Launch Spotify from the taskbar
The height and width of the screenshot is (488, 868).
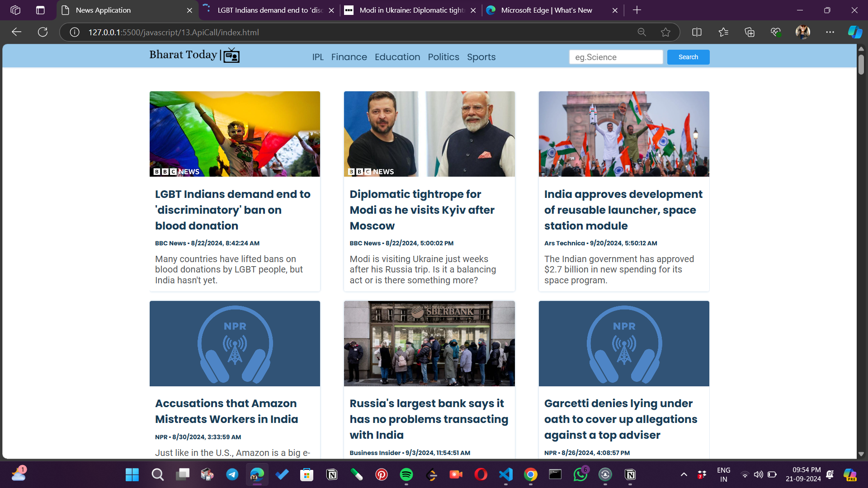pos(406,474)
